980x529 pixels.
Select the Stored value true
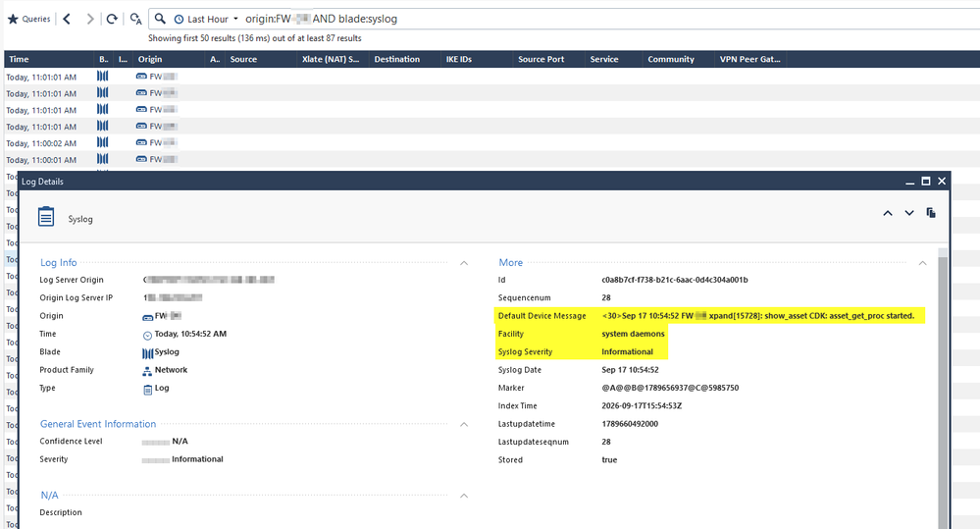(609, 459)
